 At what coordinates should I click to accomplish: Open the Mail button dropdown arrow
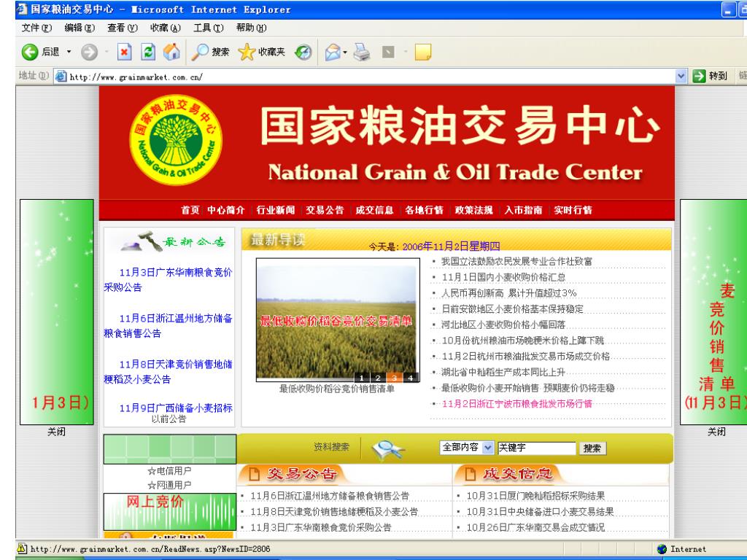click(x=345, y=52)
